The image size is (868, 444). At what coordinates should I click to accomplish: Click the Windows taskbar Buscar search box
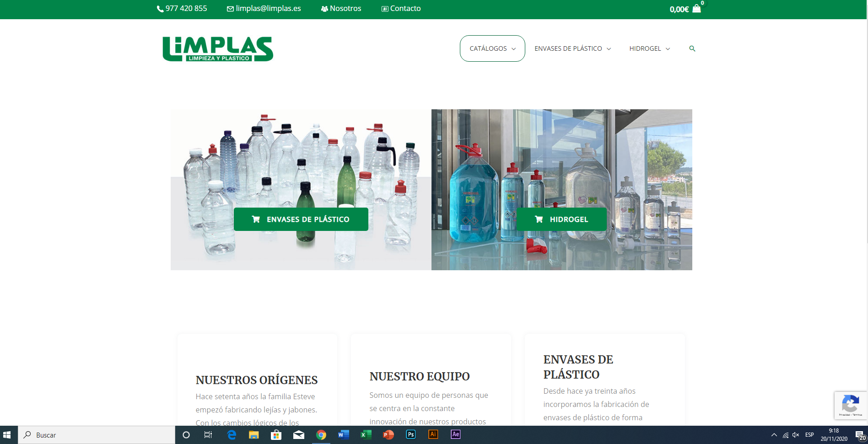tap(96, 435)
